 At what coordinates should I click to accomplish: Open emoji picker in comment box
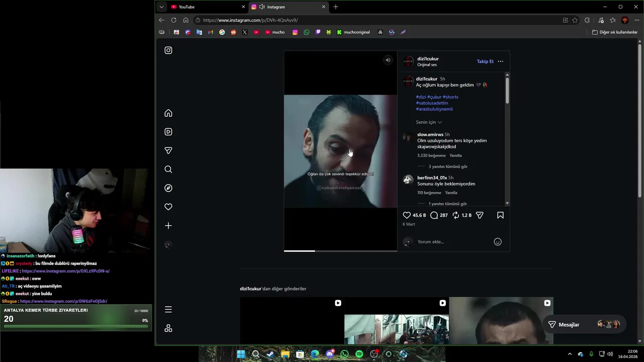click(x=498, y=242)
